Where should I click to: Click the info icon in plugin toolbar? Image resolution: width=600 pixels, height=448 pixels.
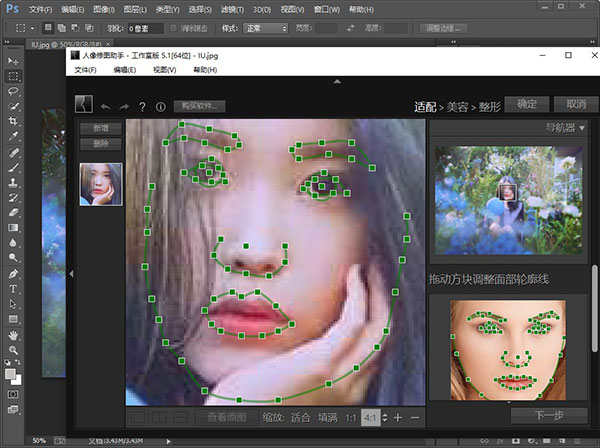click(160, 106)
